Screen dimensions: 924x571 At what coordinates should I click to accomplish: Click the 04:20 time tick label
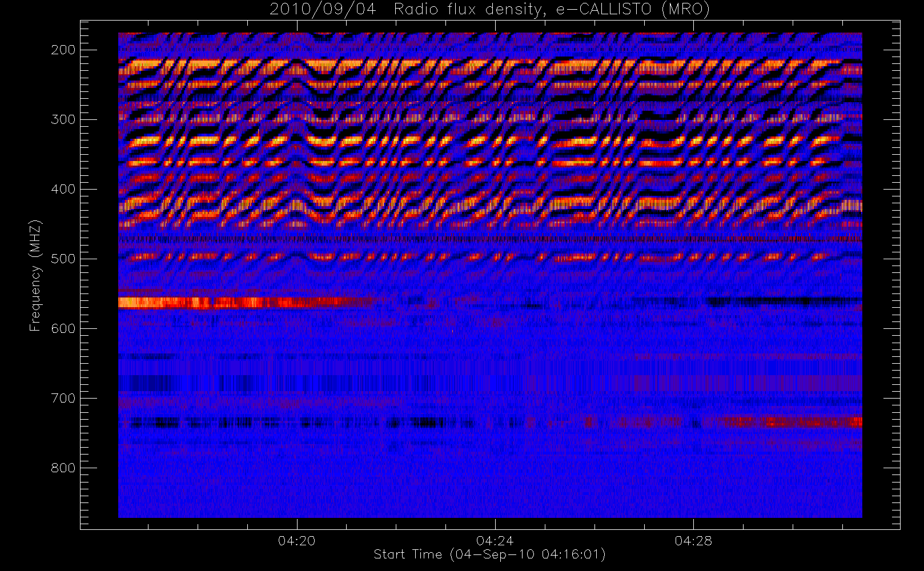[x=297, y=541]
